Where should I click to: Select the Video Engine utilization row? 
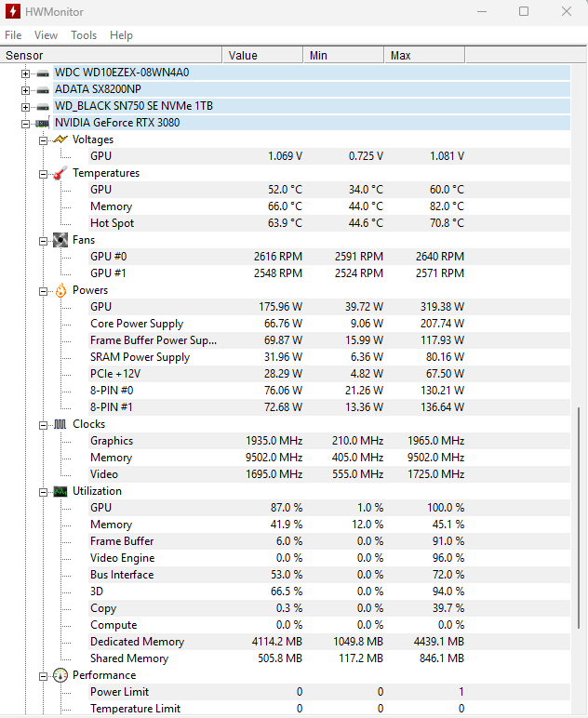click(x=329, y=558)
